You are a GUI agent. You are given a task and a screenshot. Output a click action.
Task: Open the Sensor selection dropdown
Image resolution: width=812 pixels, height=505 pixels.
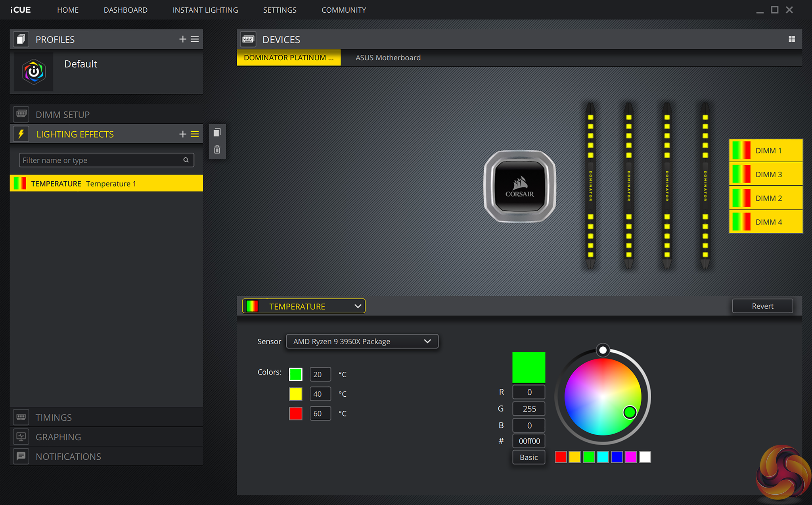tap(362, 341)
